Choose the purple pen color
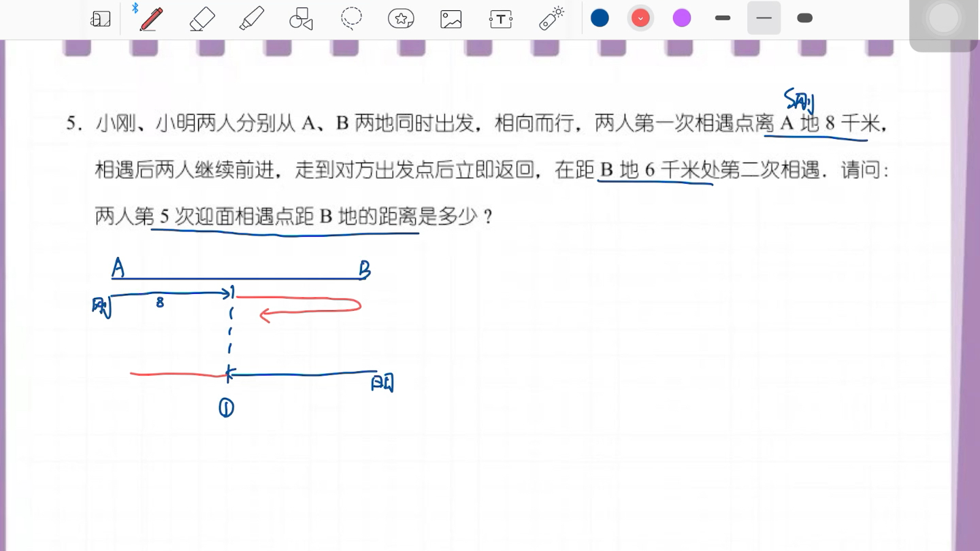This screenshot has width=980, height=551. 682,18
